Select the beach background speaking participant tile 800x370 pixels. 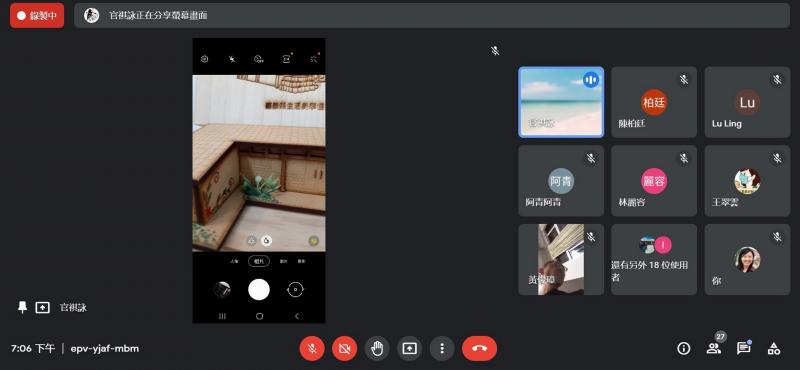(x=561, y=102)
